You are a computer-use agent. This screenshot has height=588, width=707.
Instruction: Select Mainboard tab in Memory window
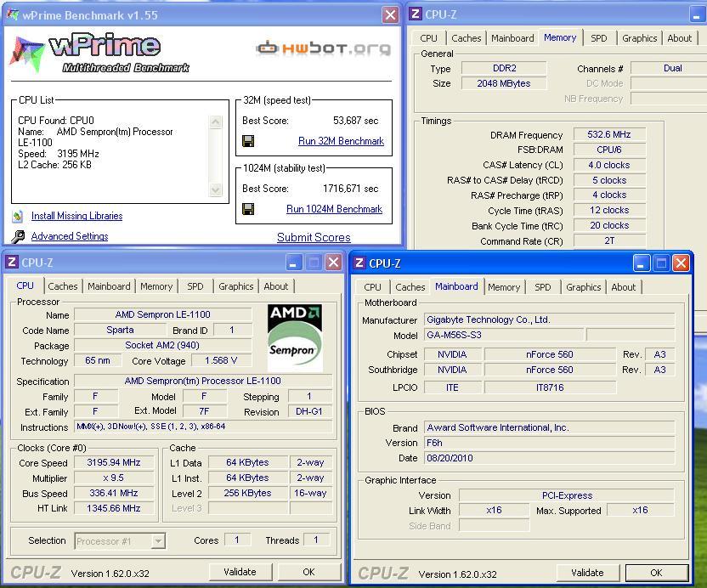coord(512,38)
